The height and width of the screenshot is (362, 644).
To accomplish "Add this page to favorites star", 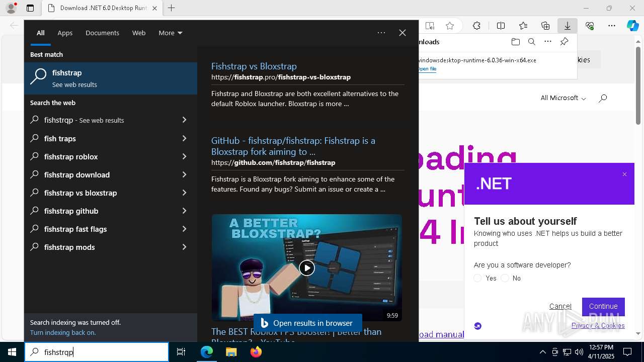I will [x=450, y=26].
